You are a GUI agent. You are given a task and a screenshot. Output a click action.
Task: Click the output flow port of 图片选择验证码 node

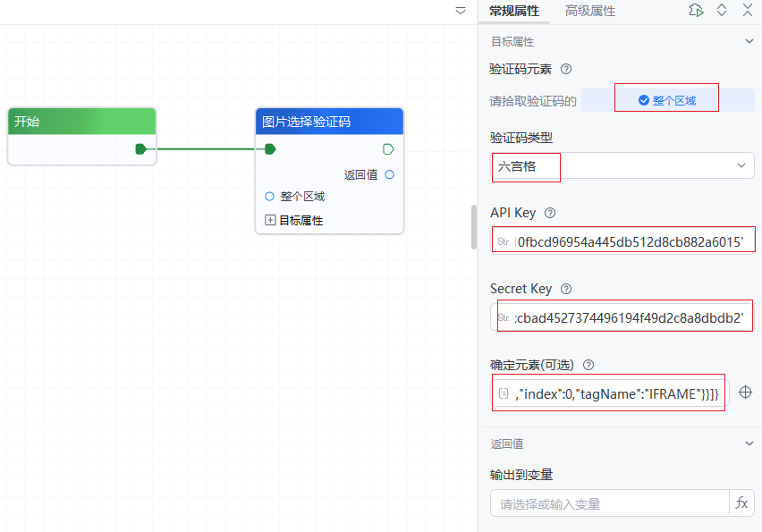point(388,148)
